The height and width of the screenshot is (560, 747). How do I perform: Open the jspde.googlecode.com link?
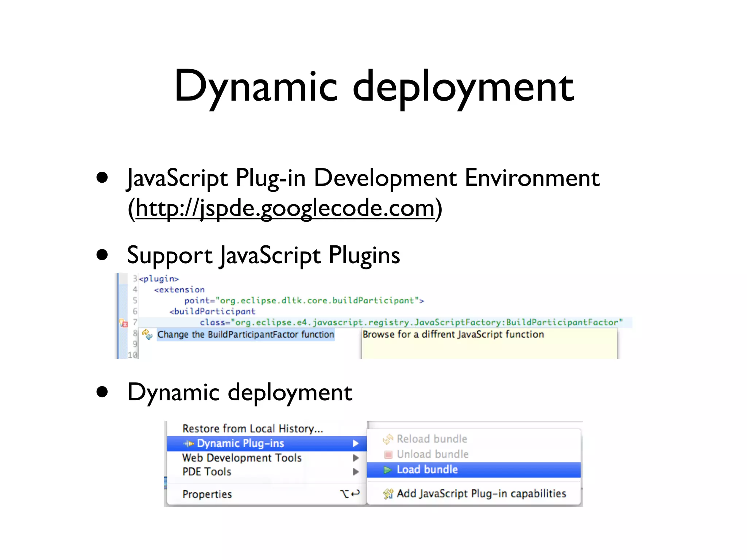click(x=285, y=208)
